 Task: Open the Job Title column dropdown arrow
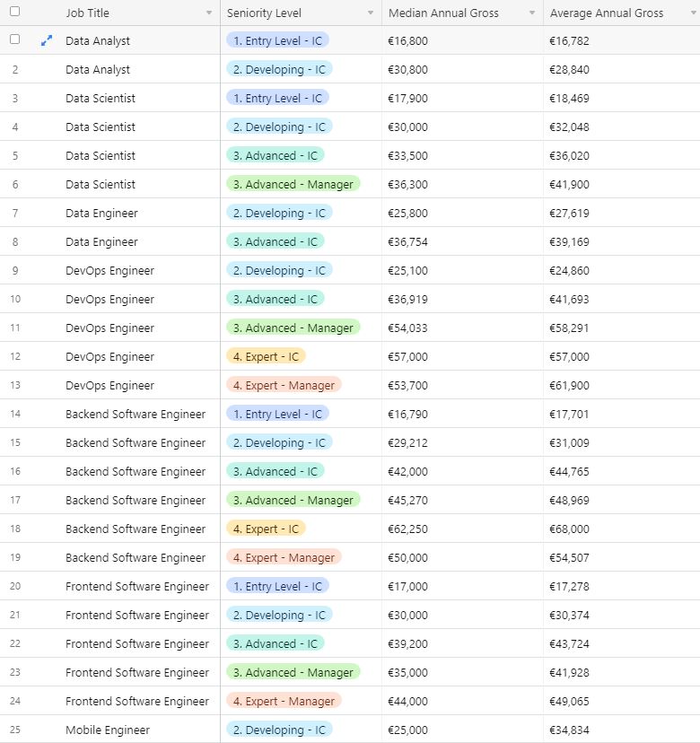(209, 13)
